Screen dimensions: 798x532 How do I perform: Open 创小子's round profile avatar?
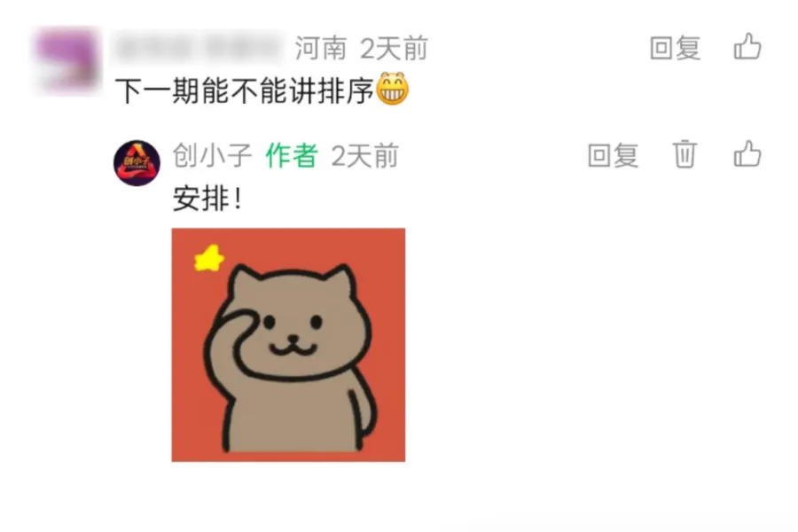pyautogui.click(x=137, y=163)
